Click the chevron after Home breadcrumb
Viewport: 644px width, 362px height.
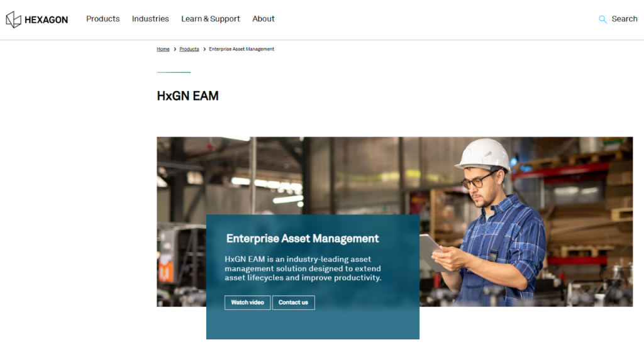pyautogui.click(x=175, y=49)
